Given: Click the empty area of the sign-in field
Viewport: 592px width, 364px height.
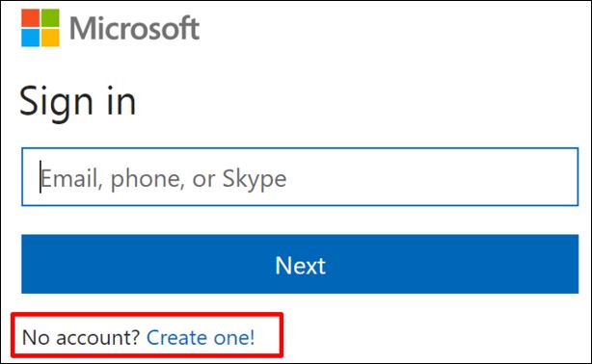Looking at the screenshot, I should coord(430,177).
